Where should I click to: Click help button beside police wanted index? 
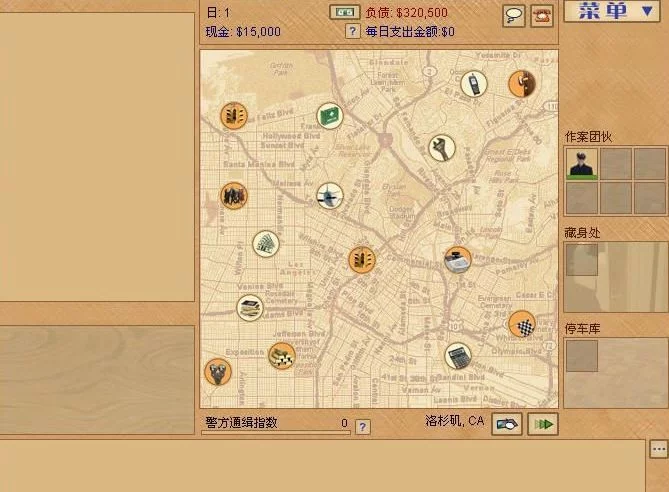coord(363,426)
